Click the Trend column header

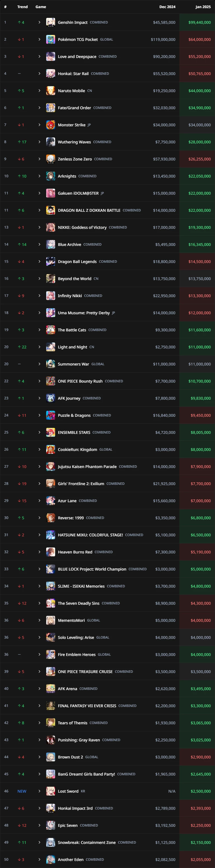[23, 7]
